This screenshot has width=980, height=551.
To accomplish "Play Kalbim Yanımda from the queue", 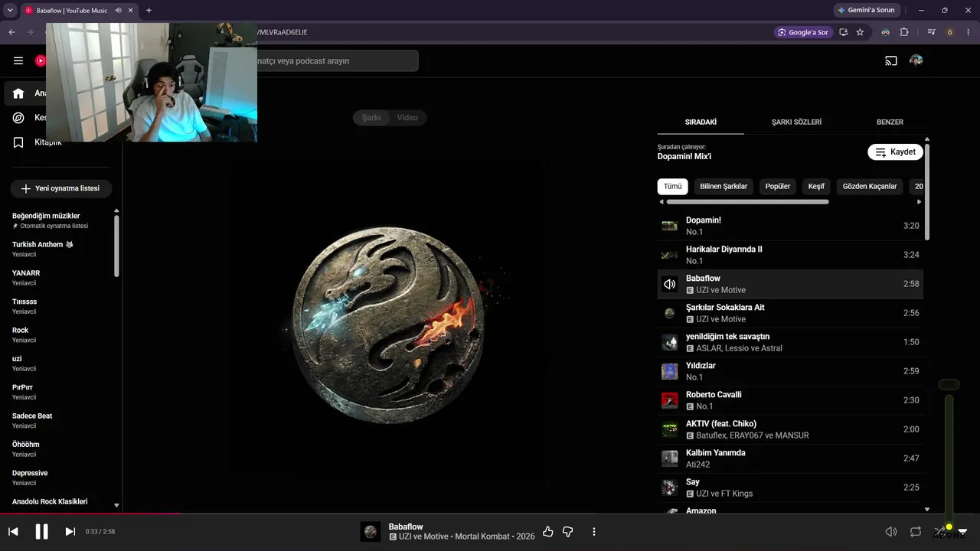I will (790, 458).
